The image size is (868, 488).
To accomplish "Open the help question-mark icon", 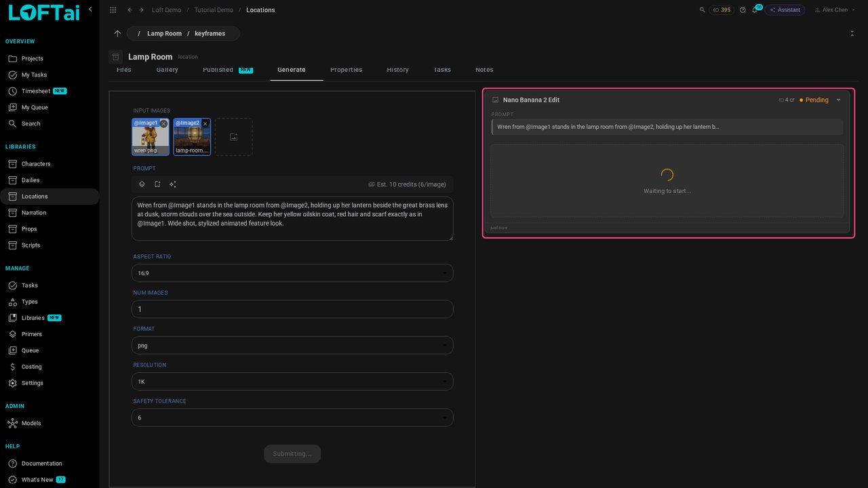I will click(743, 10).
